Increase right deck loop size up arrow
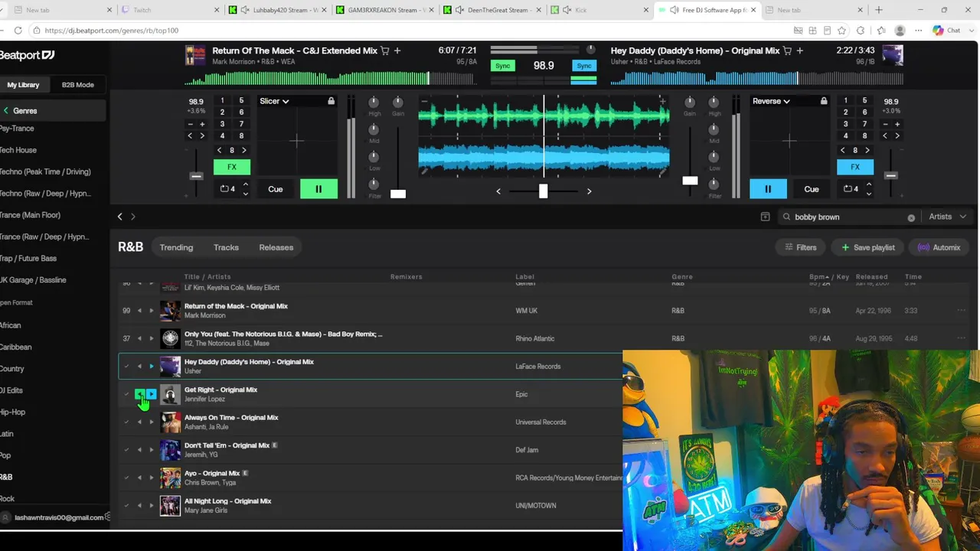The width and height of the screenshot is (980, 551). click(868, 184)
